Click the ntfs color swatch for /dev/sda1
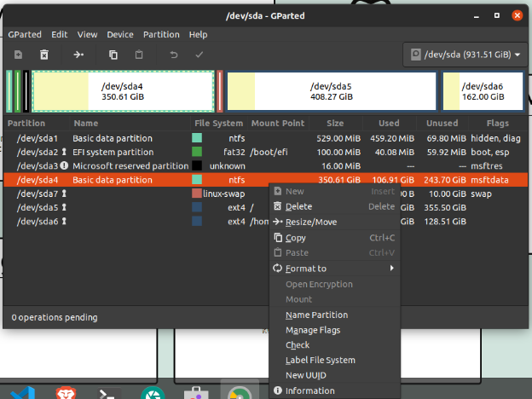 (197, 138)
